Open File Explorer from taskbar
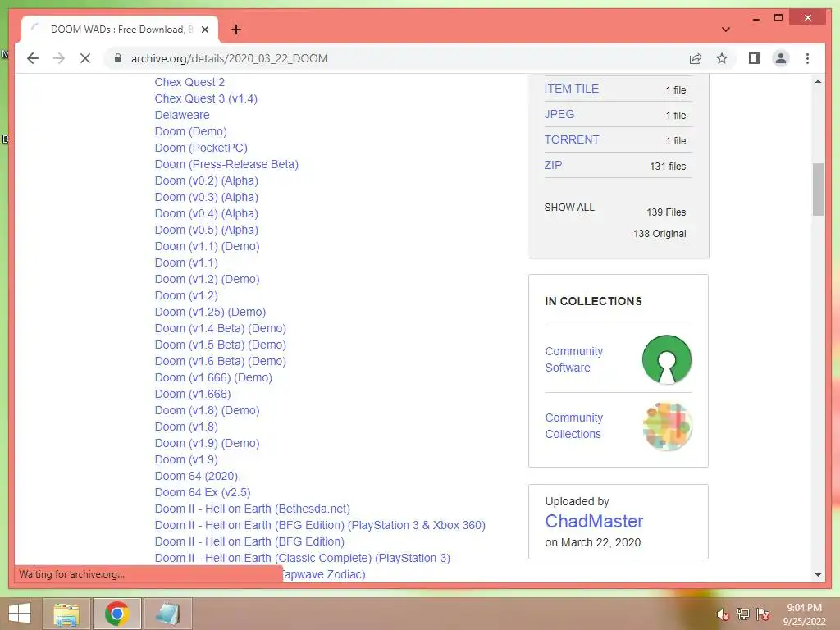 point(66,614)
